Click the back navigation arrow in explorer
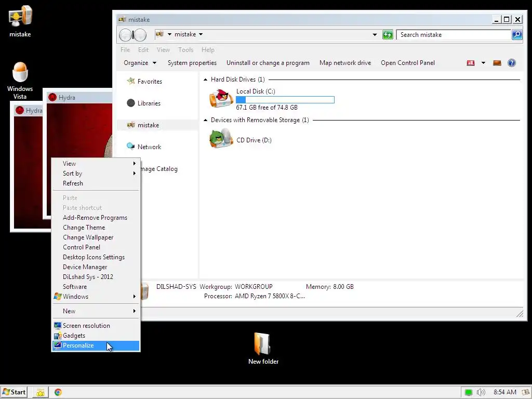The image size is (532, 399). tap(125, 35)
